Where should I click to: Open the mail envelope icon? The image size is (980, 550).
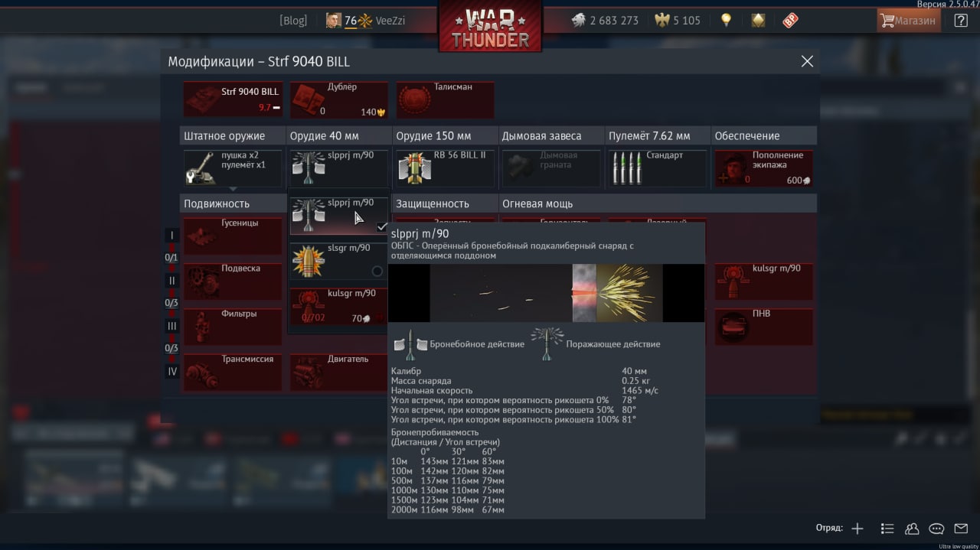(x=961, y=529)
